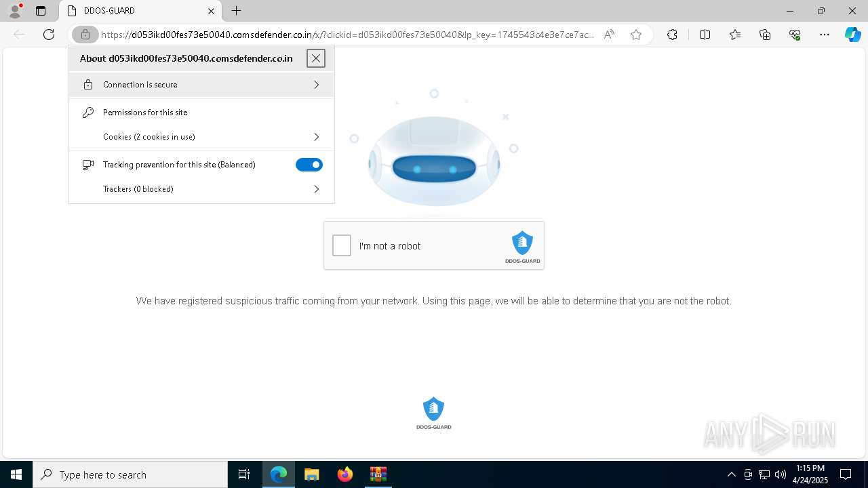Open Settings and more ellipsis menu

coord(825,35)
